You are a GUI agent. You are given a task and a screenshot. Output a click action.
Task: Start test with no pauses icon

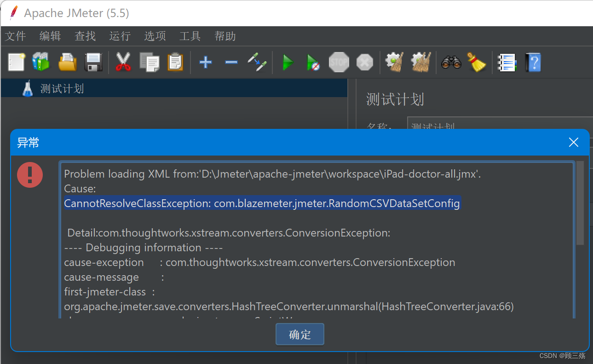(x=313, y=62)
